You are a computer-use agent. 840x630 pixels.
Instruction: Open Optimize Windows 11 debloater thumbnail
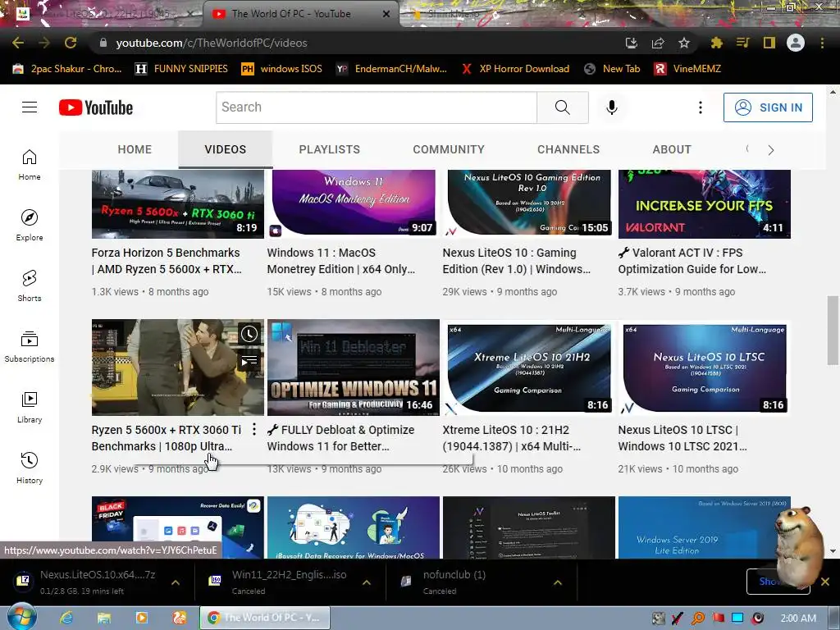(x=354, y=367)
